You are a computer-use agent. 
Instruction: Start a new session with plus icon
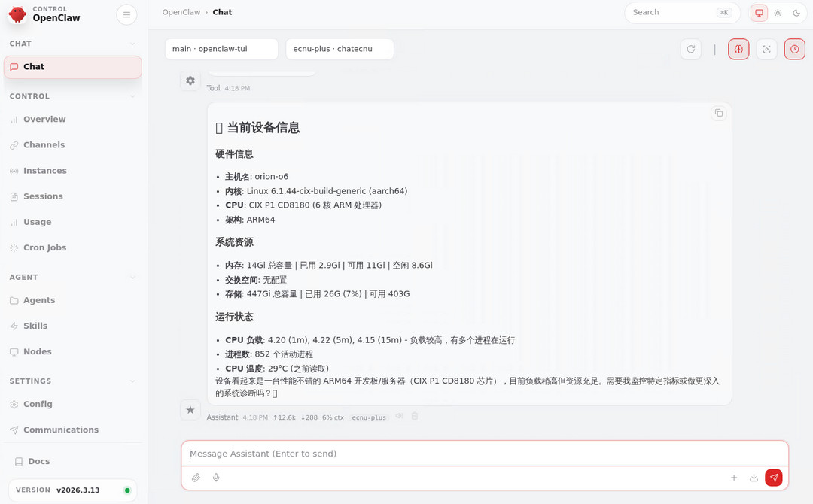[734, 478]
